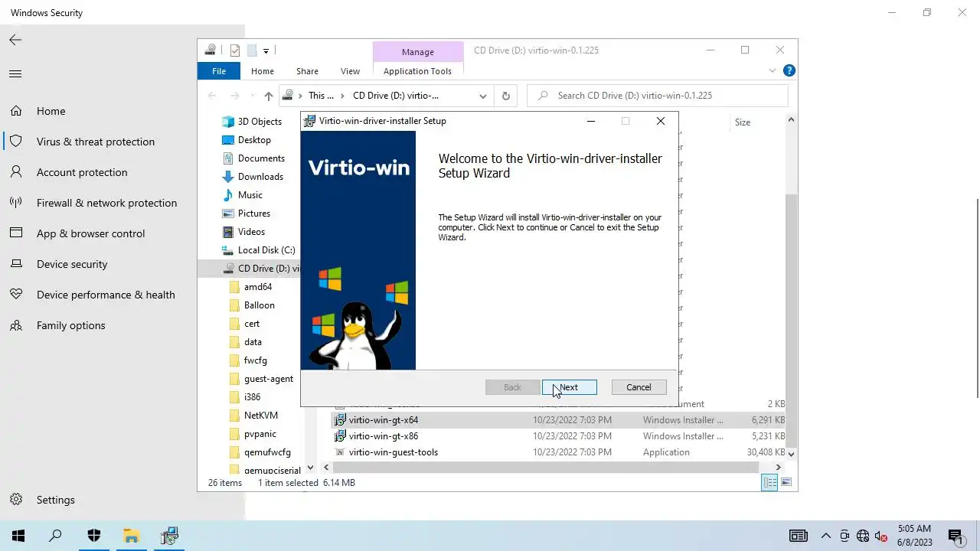Open the Windows Security hamburger menu
Viewport: 980px width, 551px height.
15,74
